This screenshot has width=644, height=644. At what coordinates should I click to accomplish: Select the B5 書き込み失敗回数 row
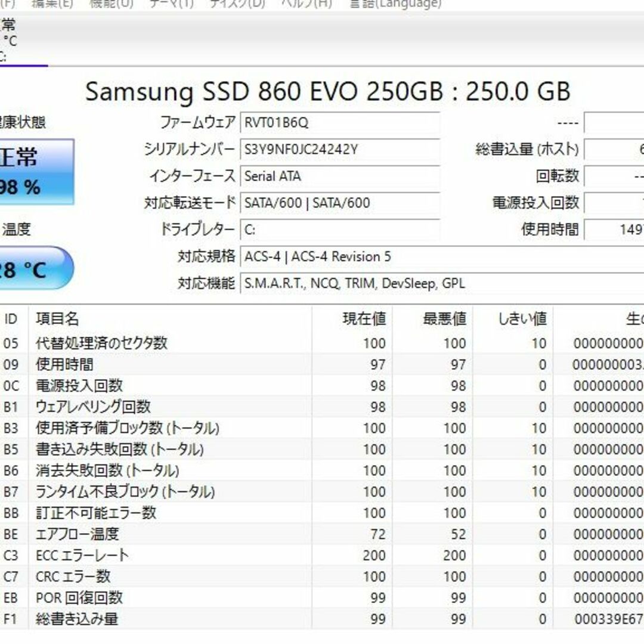(322, 450)
